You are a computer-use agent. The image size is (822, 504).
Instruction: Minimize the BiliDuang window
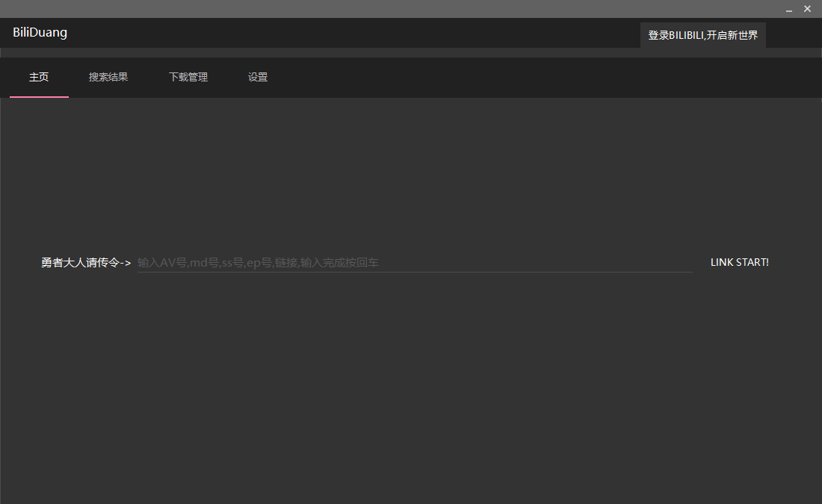788,9
